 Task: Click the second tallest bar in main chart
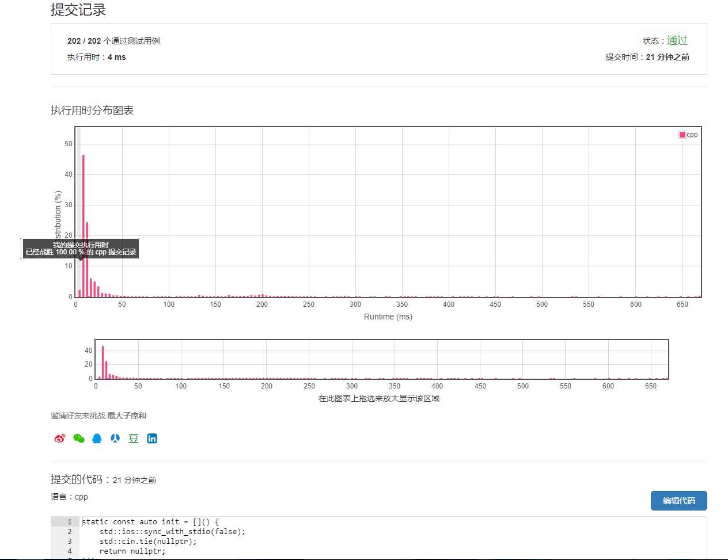pyautogui.click(x=87, y=259)
